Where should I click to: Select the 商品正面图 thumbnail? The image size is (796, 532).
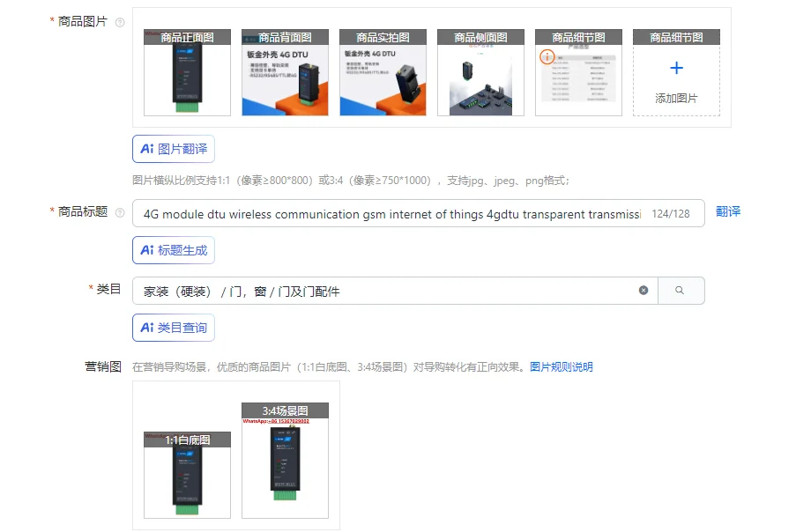tap(186, 75)
